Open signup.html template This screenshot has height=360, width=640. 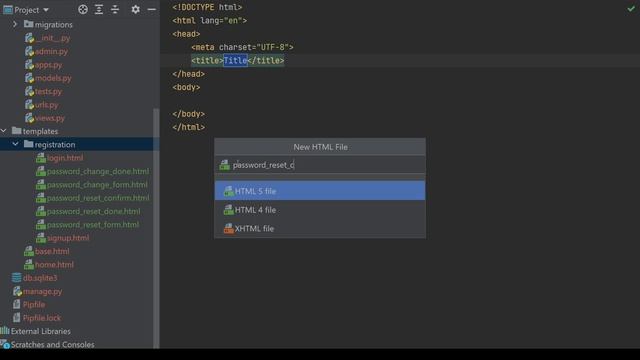pyautogui.click(x=67, y=238)
